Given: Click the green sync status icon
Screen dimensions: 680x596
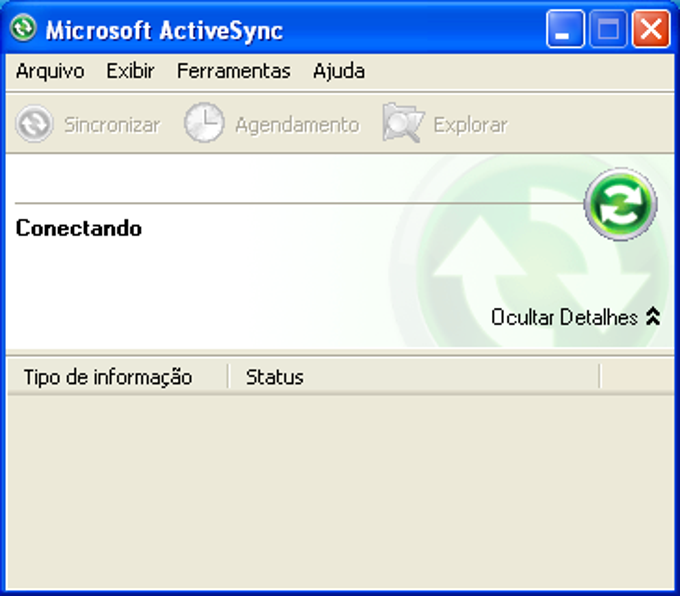Looking at the screenshot, I should tap(621, 204).
